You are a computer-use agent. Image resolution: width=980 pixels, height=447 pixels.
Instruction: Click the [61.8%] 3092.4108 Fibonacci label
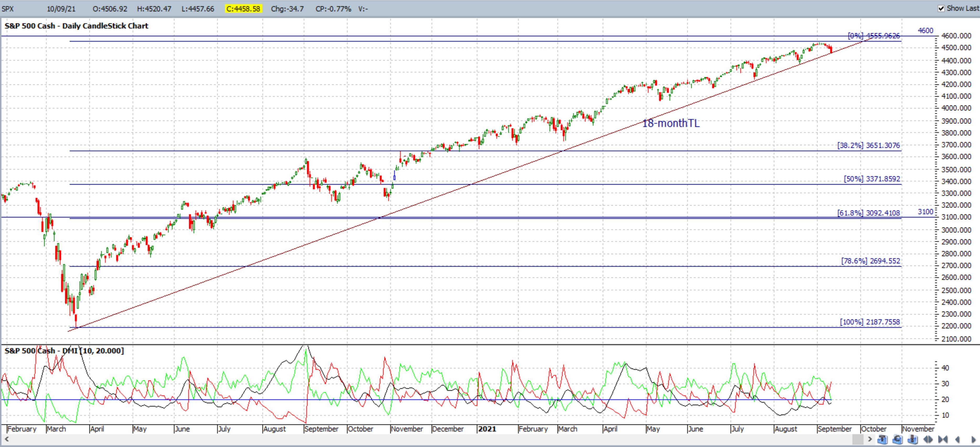point(869,213)
